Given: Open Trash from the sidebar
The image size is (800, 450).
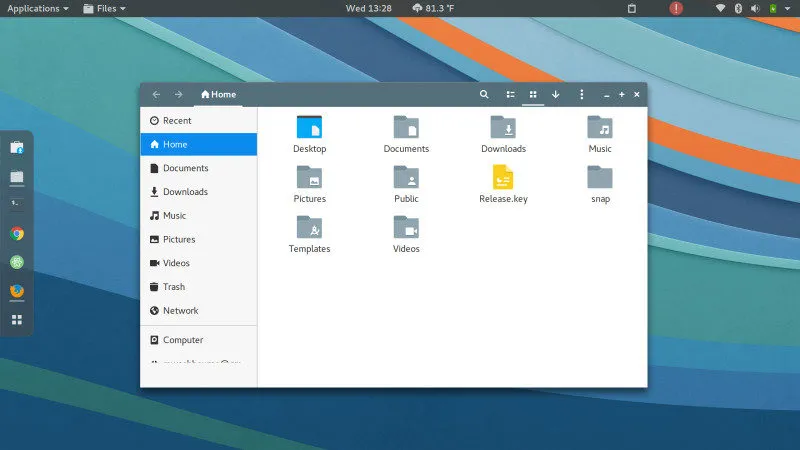Looking at the screenshot, I should pyautogui.click(x=173, y=287).
